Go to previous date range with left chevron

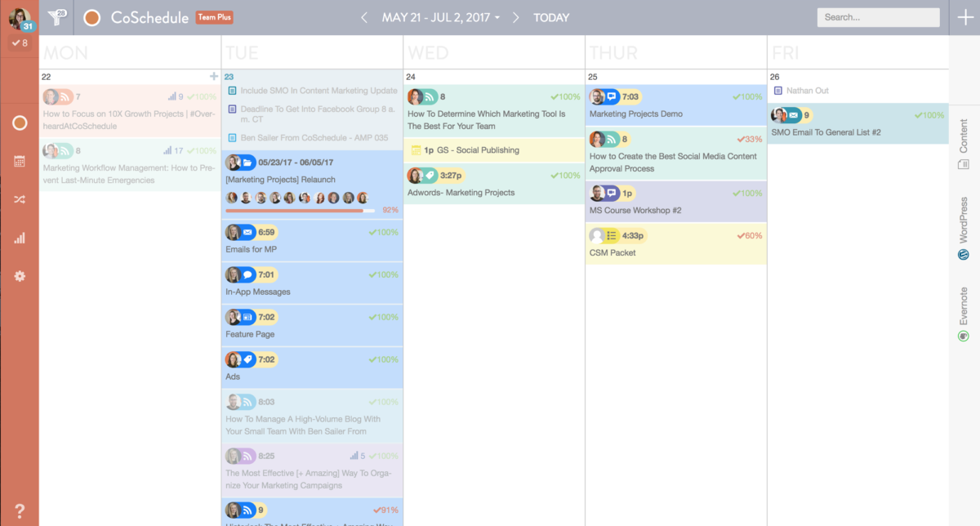coord(364,17)
